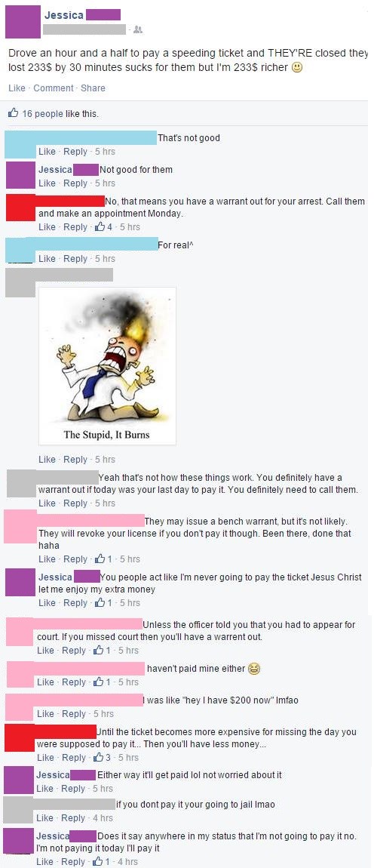Like the main status post
Screen dimensions: 374x868
[17, 88]
